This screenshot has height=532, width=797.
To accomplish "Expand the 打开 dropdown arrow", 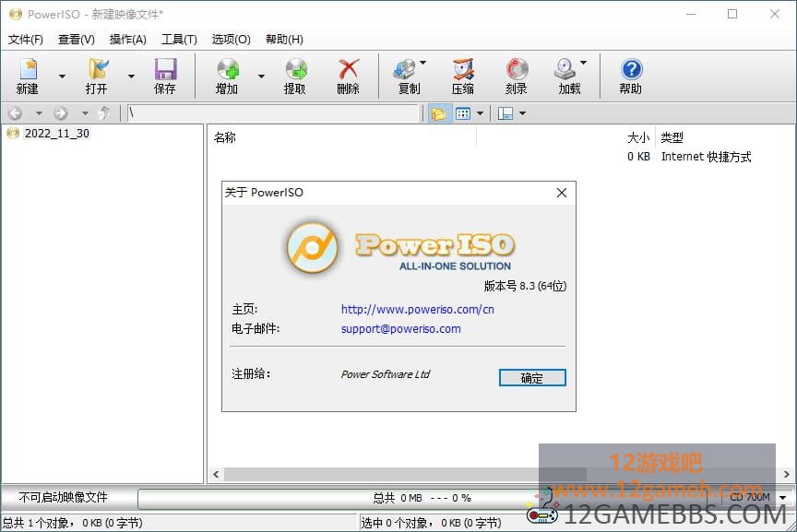I will (x=131, y=77).
